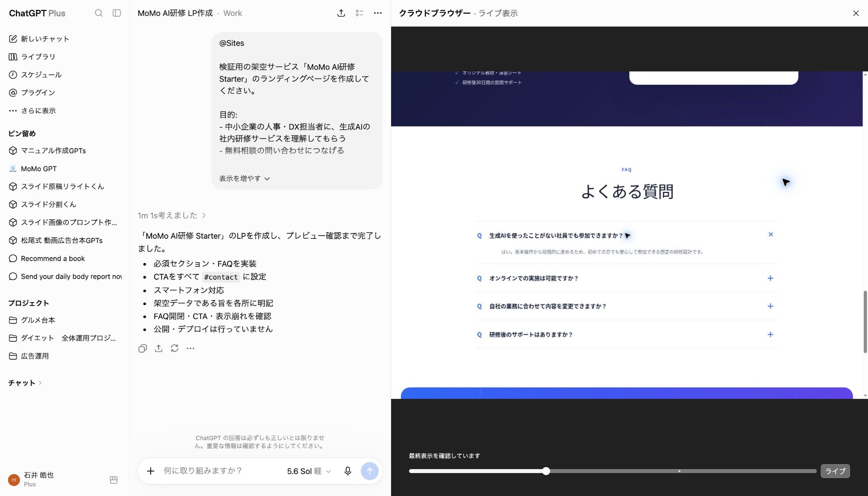
Task: Open the 石井 皓也 account menu
Action: 31,480
